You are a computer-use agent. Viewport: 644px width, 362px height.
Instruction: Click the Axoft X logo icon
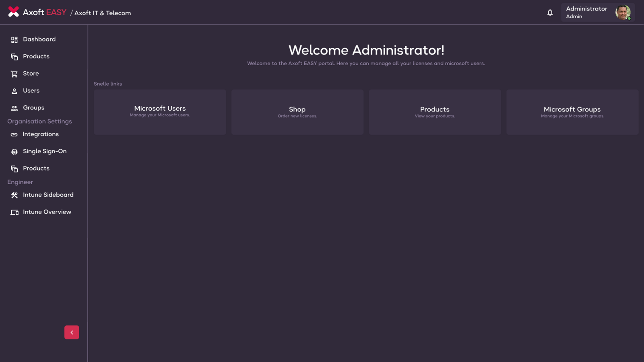tap(14, 12)
